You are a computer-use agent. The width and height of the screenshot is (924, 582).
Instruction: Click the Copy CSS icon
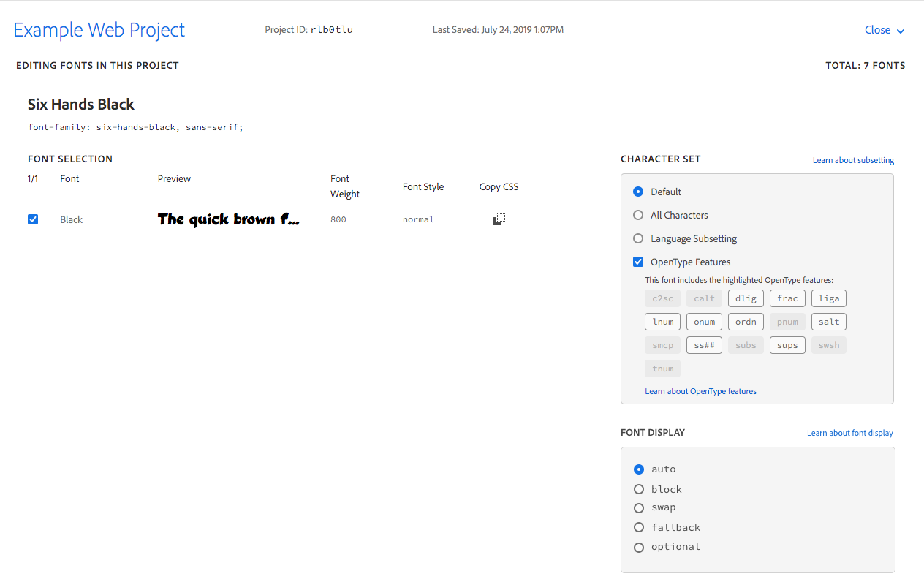click(x=499, y=218)
